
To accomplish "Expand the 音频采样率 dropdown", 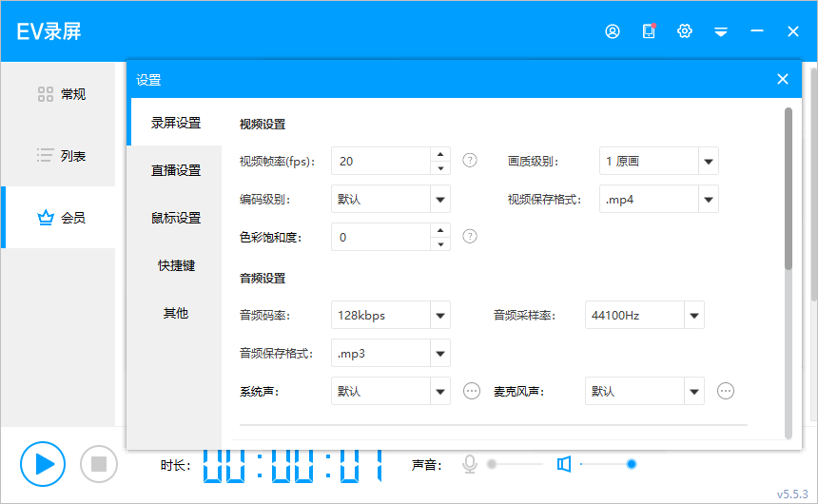I will (694, 315).
